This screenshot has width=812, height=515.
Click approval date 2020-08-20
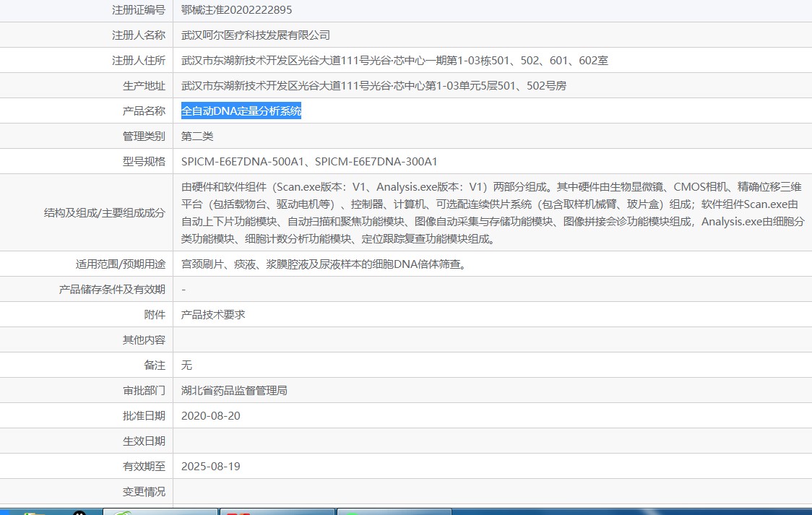tap(211, 416)
